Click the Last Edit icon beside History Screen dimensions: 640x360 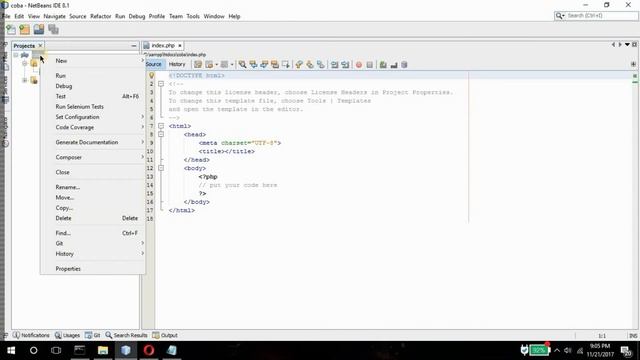point(198,64)
